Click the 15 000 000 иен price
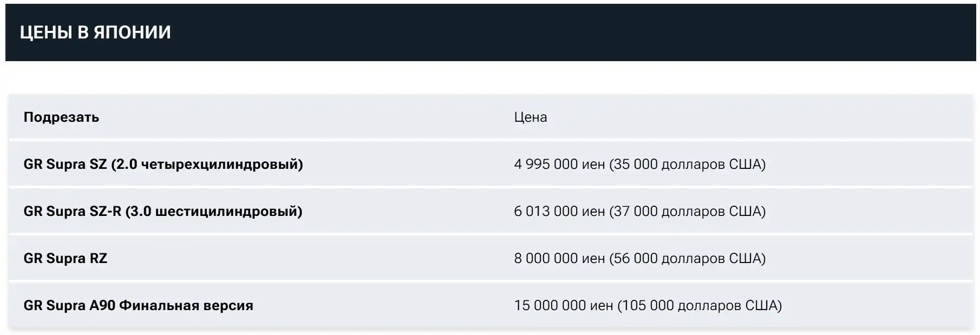980x335 pixels. (564, 305)
